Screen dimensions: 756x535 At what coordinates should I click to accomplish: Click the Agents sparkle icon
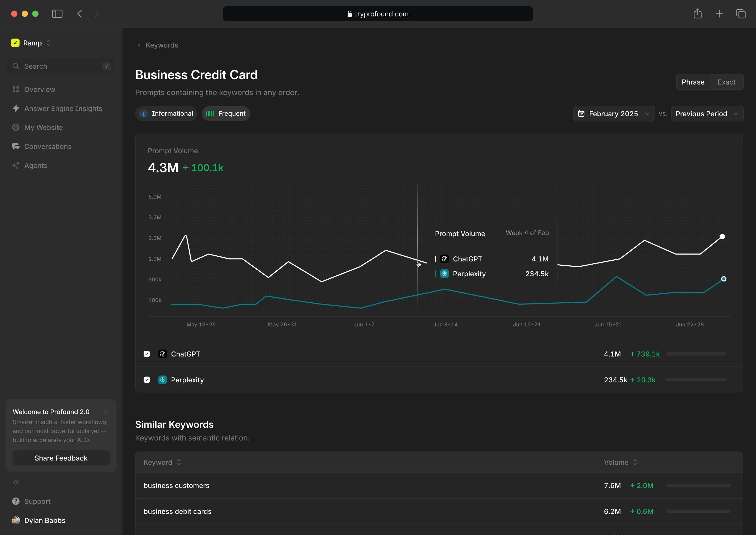pos(16,165)
